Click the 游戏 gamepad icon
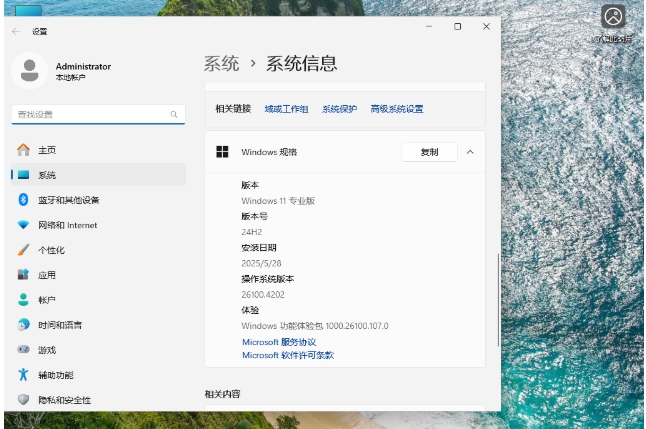 click(23, 350)
